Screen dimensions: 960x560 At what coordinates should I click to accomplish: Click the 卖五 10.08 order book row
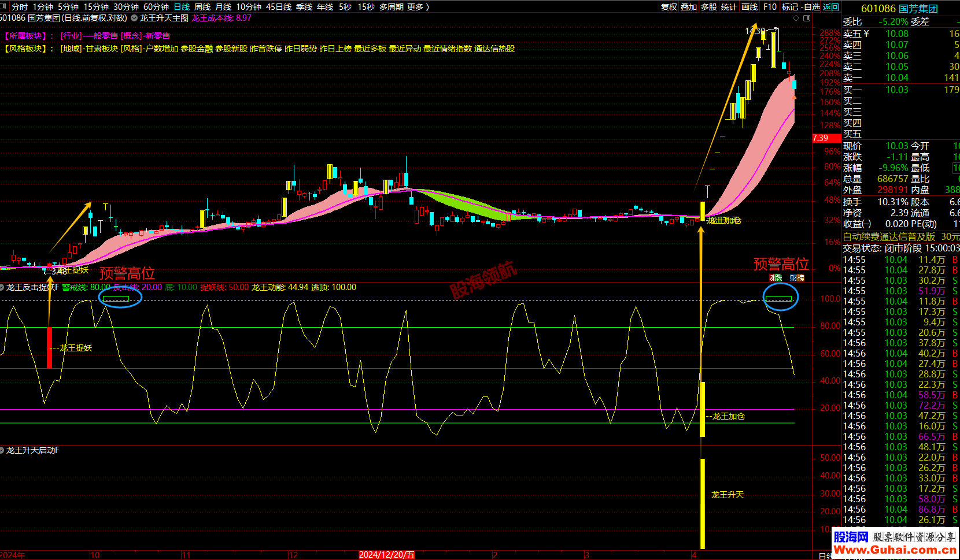point(900,34)
